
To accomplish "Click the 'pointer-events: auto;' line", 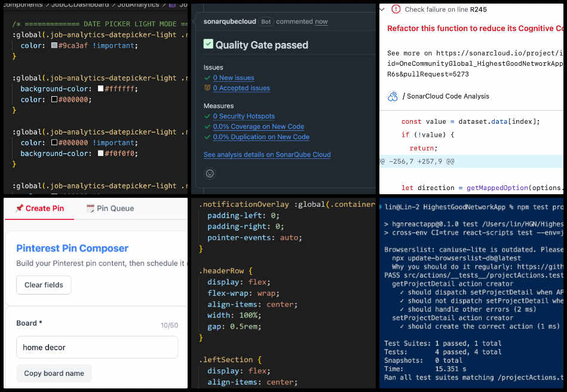I will 255,238.
